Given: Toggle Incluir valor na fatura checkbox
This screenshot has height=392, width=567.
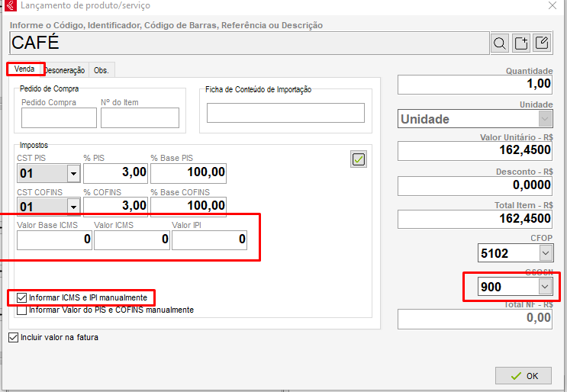Looking at the screenshot, I should (x=13, y=337).
